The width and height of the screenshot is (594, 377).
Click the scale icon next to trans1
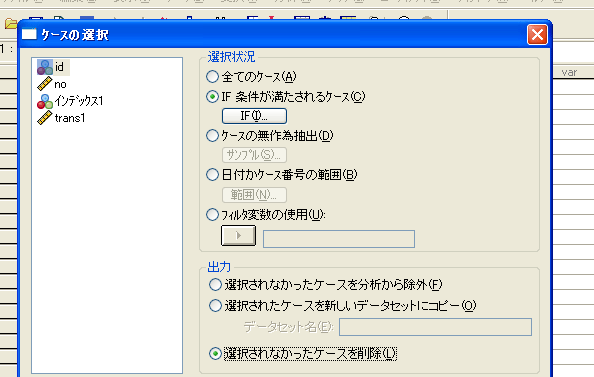(x=44, y=118)
